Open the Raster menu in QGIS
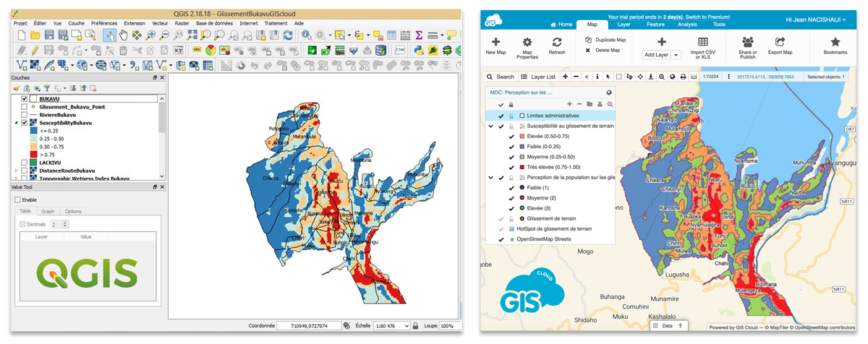Image resolution: width=868 pixels, height=344 pixels. click(182, 23)
